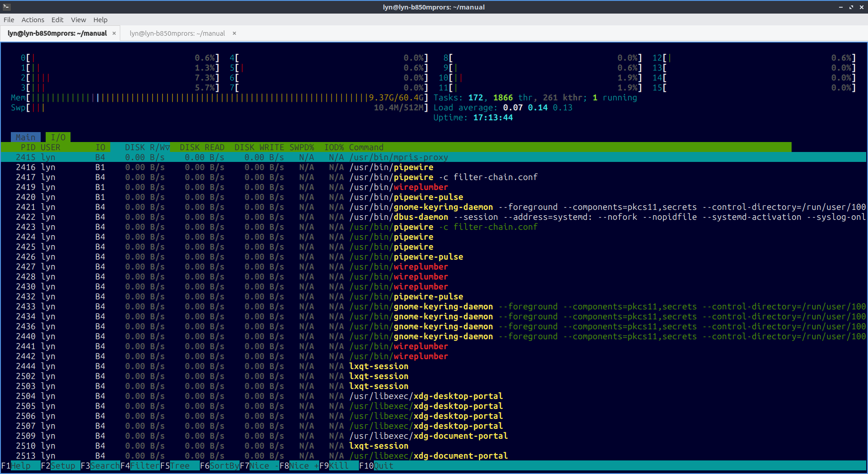
Task: Toggle F5 Tree view
Action: [x=179, y=466]
